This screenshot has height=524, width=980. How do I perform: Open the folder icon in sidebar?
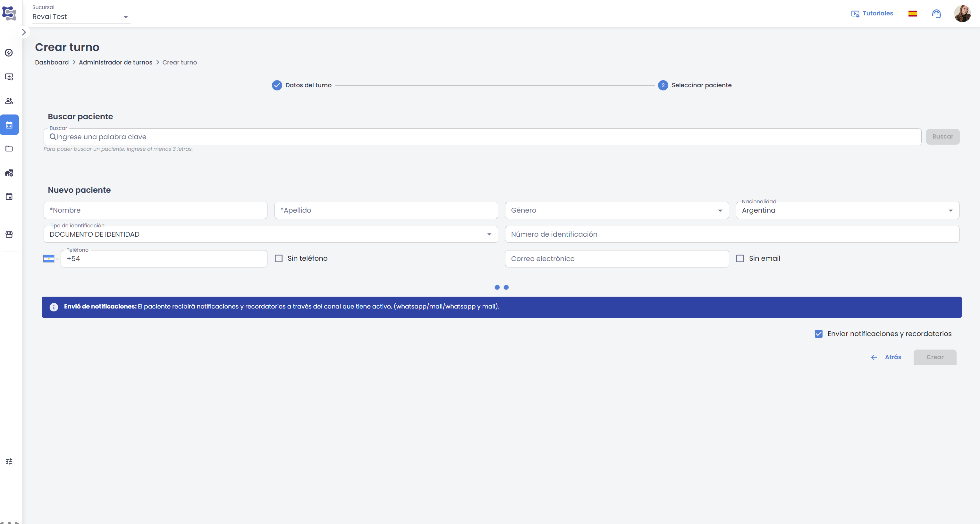[9, 149]
